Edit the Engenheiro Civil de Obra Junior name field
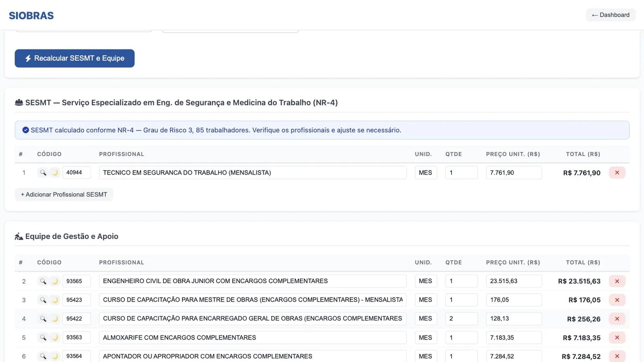Image resolution: width=644 pixels, height=362 pixels. pyautogui.click(x=253, y=281)
